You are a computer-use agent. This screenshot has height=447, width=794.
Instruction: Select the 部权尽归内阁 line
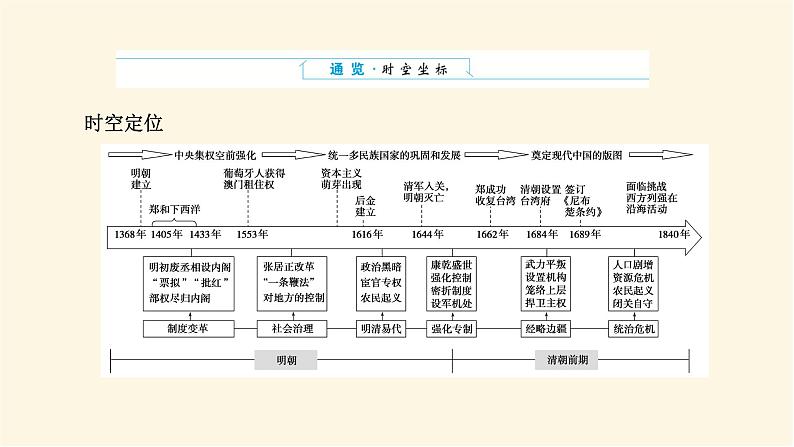[x=179, y=298]
